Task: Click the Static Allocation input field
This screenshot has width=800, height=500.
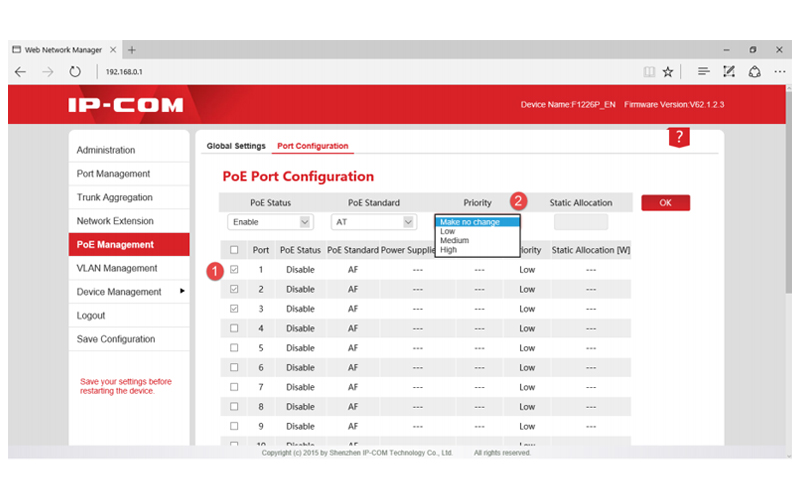Action: coord(581,222)
